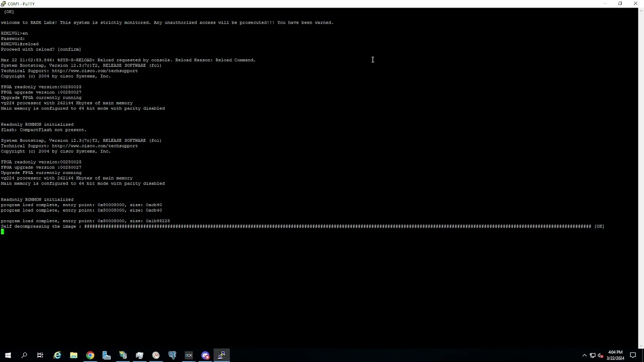Image resolution: width=644 pixels, height=362 pixels.
Task: Click 'RDXLVG1#reload' command line
Action: (20, 44)
